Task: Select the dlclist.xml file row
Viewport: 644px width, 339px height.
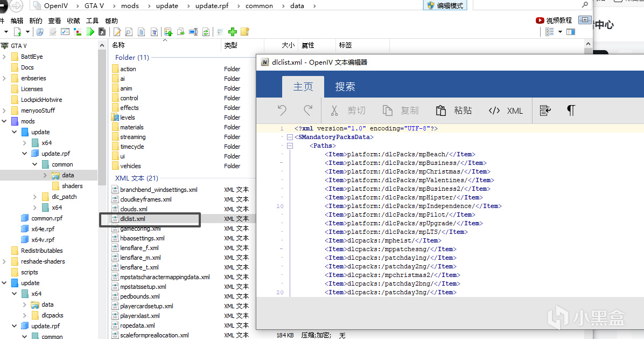Action: [183, 219]
